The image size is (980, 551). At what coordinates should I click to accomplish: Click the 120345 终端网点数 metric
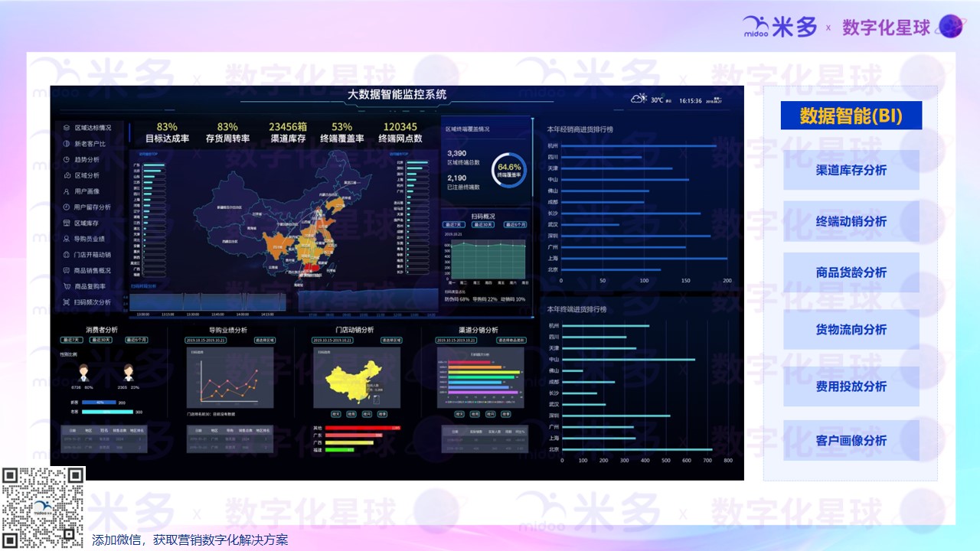pos(400,132)
